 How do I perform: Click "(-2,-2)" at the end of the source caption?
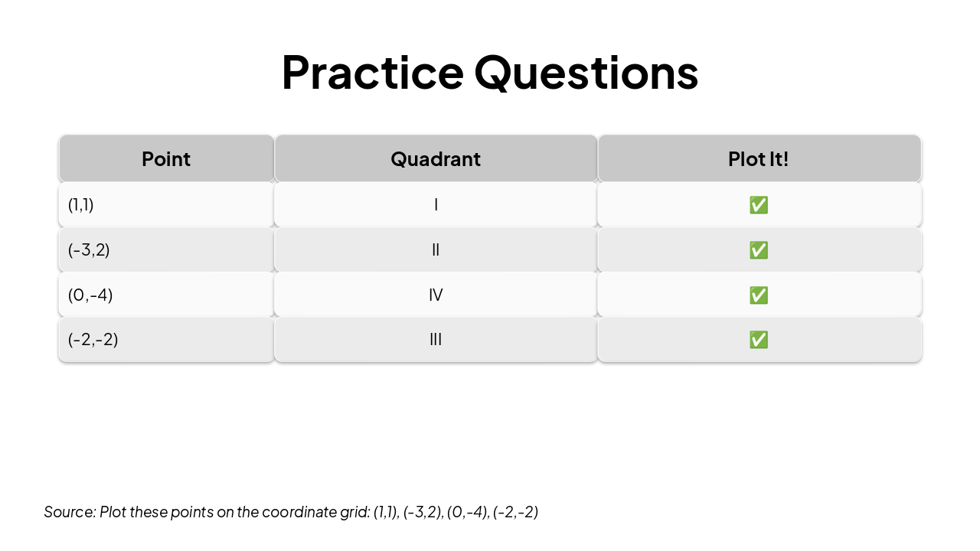[515, 512]
